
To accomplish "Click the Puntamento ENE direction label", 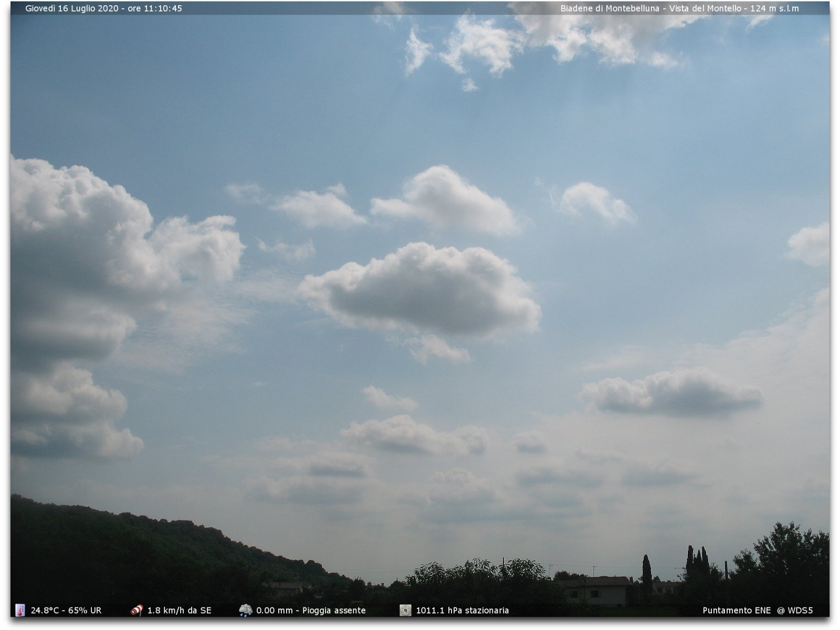I will coord(737,611).
